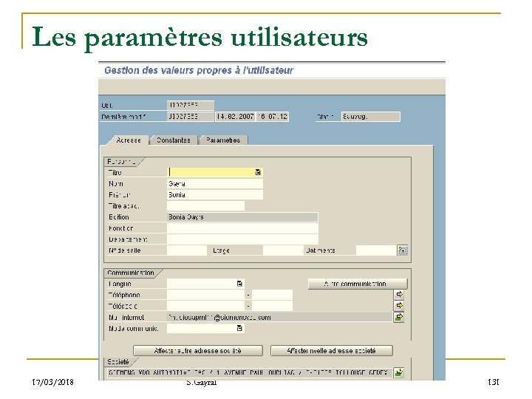The height and width of the screenshot is (399, 532).
Task: Click the Télécopie extension field
Action: click(x=272, y=306)
